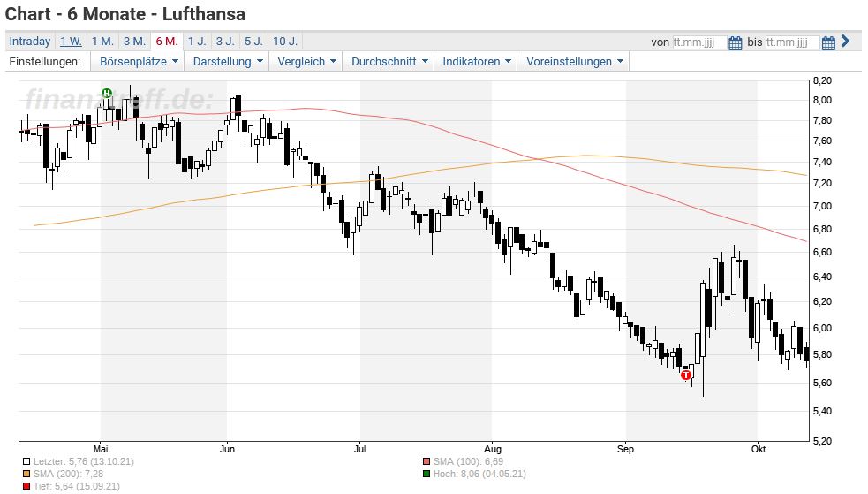The image size is (868, 494).
Task: Select the 1 M. time range tab
Action: tap(102, 42)
